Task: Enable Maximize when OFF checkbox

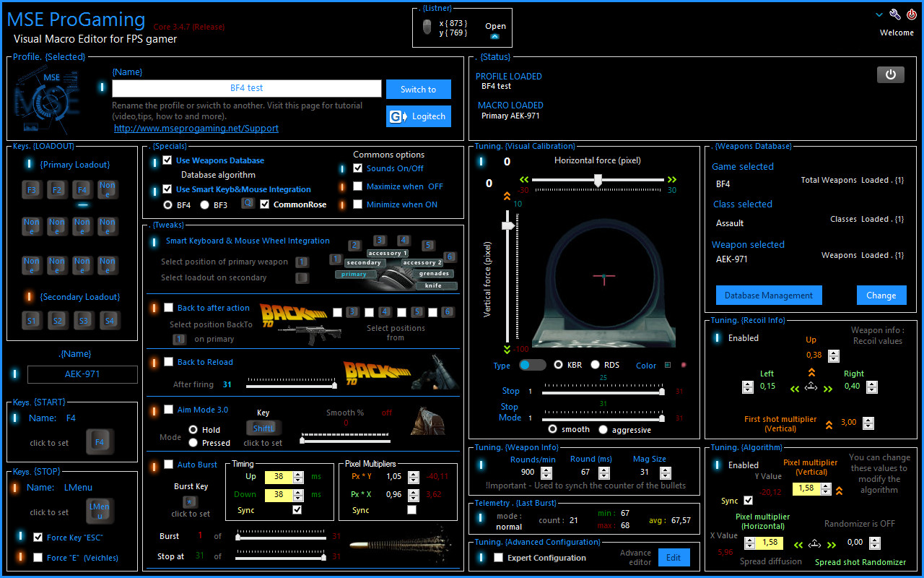Action: (358, 186)
